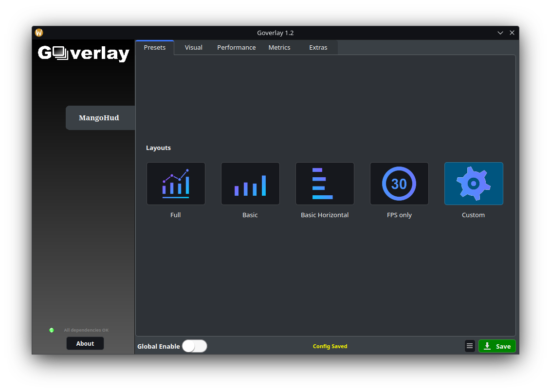Select the Full layout preset icon
Viewport: 551px width, 392px height.
176,184
